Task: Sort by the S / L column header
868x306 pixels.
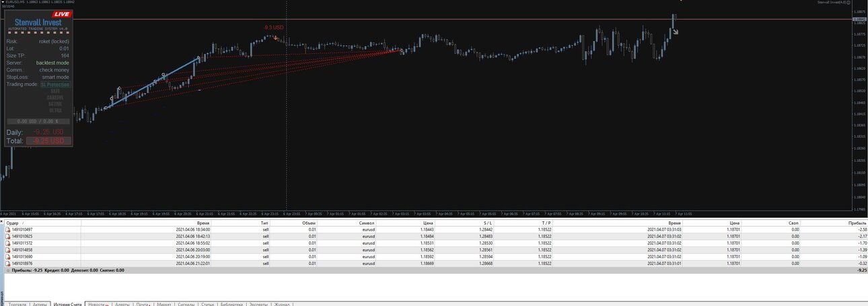Action: pos(488,223)
